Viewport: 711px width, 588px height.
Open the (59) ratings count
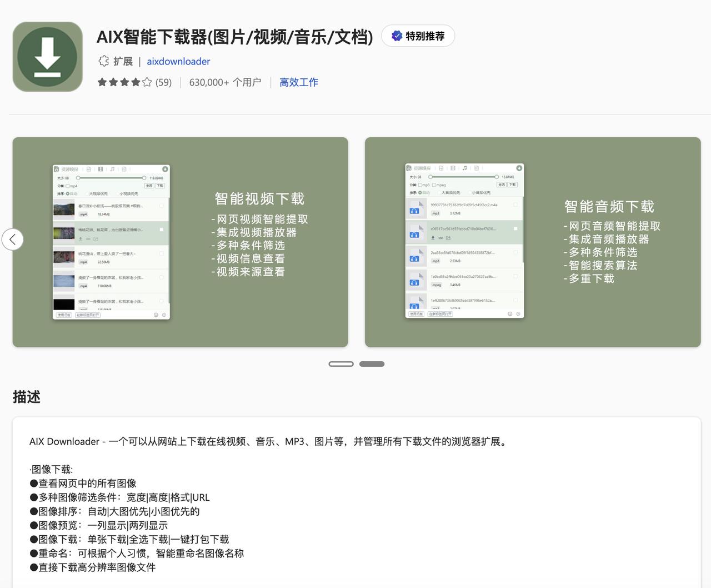click(x=163, y=82)
